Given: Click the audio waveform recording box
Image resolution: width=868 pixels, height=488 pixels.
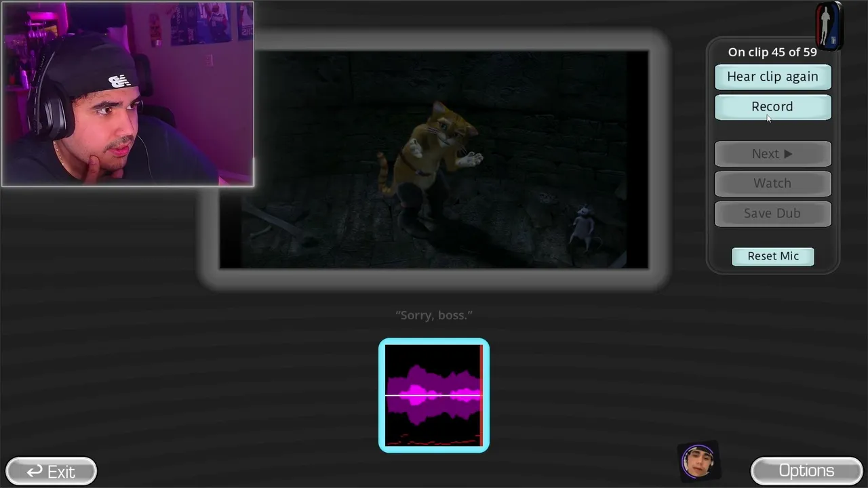Looking at the screenshot, I should [x=434, y=395].
